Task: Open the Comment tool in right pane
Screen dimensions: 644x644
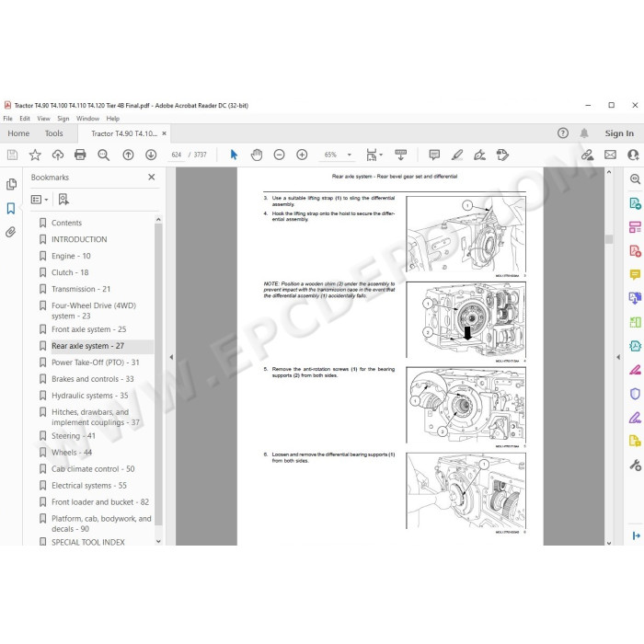Action: pyautogui.click(x=635, y=274)
